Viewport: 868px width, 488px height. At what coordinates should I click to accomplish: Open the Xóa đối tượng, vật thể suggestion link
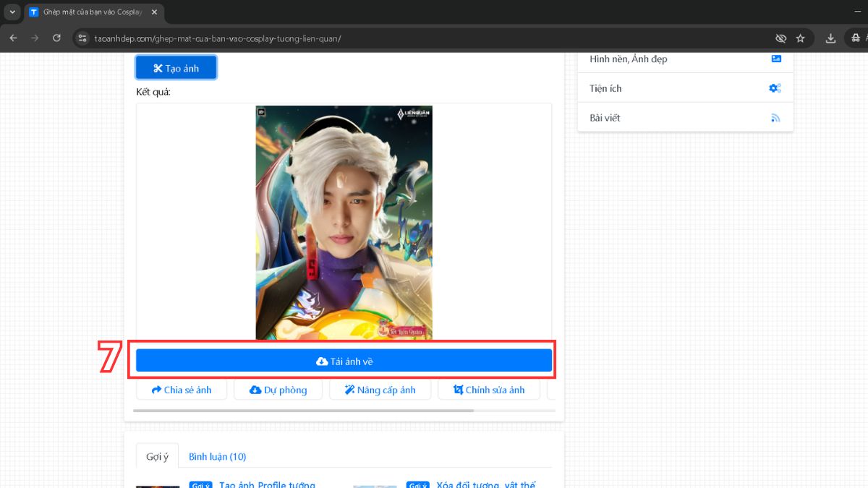(x=486, y=484)
